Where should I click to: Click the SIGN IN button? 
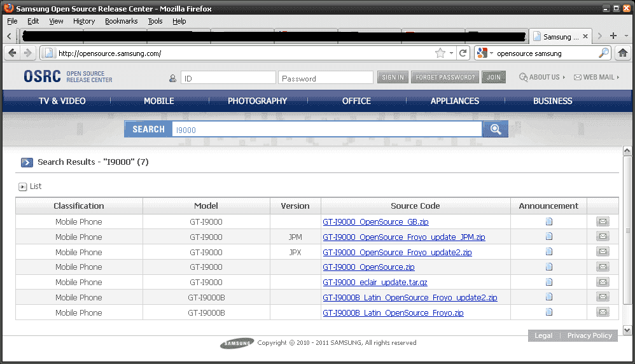(393, 77)
